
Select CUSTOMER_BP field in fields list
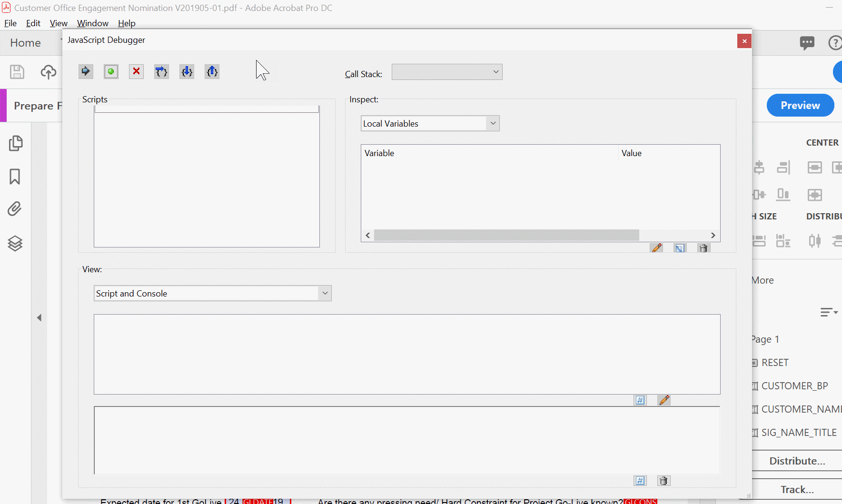pyautogui.click(x=795, y=386)
